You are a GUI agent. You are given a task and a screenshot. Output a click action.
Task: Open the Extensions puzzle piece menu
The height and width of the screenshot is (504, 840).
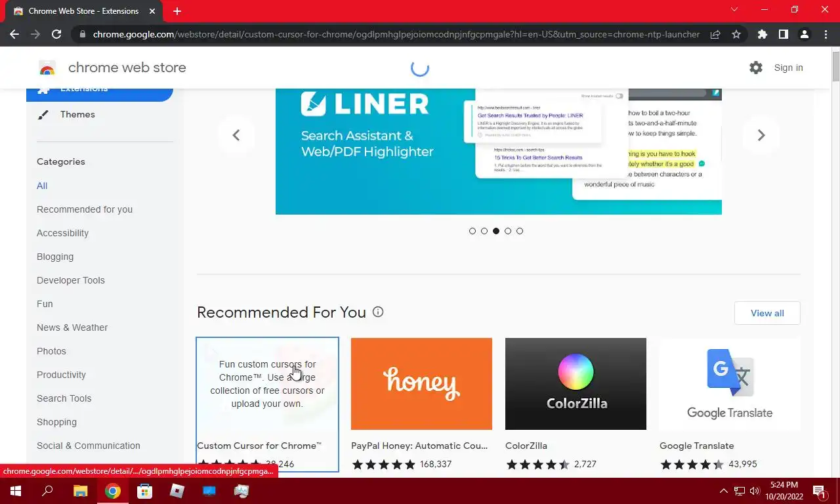click(763, 34)
